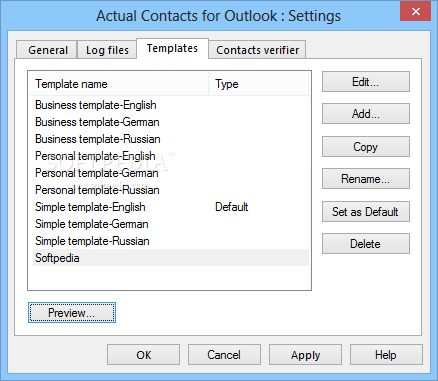438x381 pixels.
Task: Switch to the General tab
Action: tap(47, 50)
